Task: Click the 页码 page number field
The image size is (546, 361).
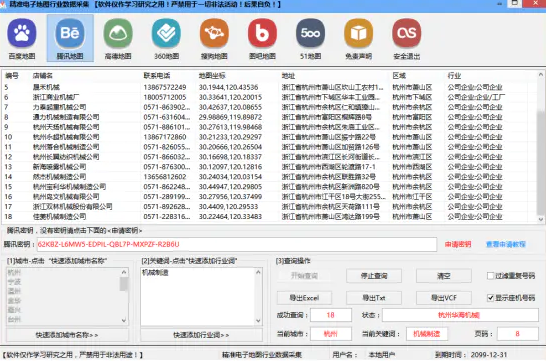Action: tap(517, 334)
